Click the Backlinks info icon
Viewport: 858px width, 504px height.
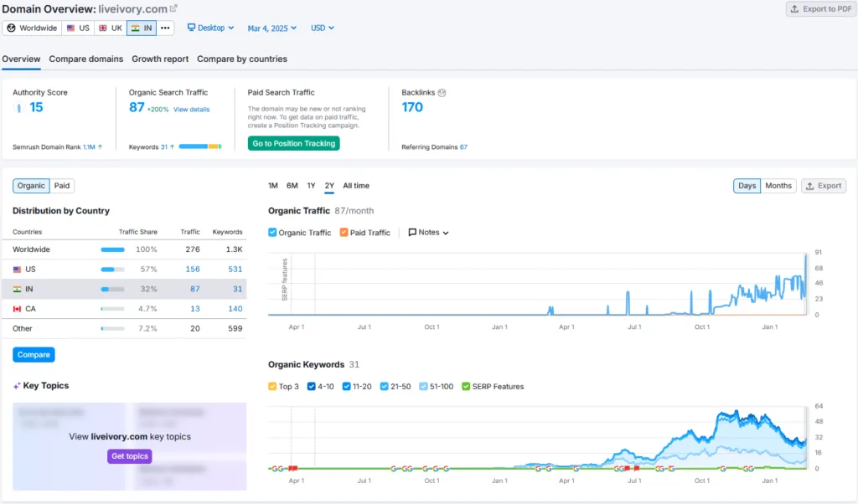442,92
